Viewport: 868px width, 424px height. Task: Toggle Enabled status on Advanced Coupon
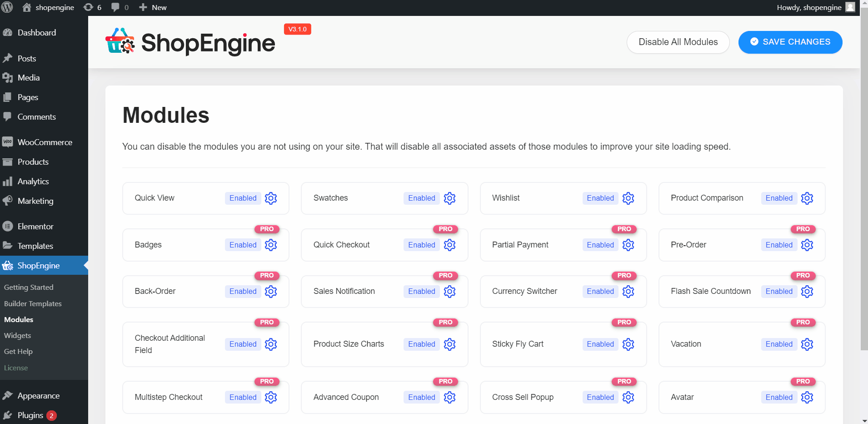tap(422, 397)
